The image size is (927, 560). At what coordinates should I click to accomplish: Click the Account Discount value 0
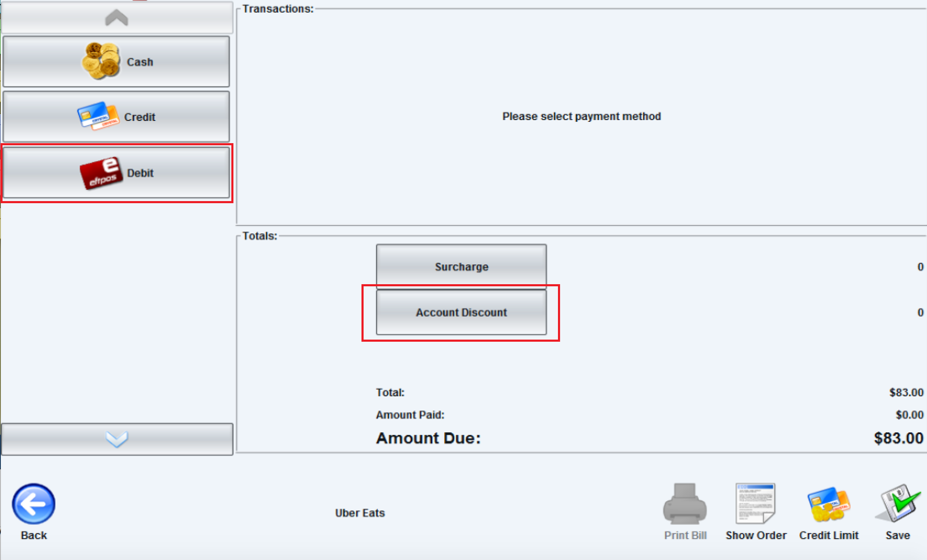click(920, 313)
